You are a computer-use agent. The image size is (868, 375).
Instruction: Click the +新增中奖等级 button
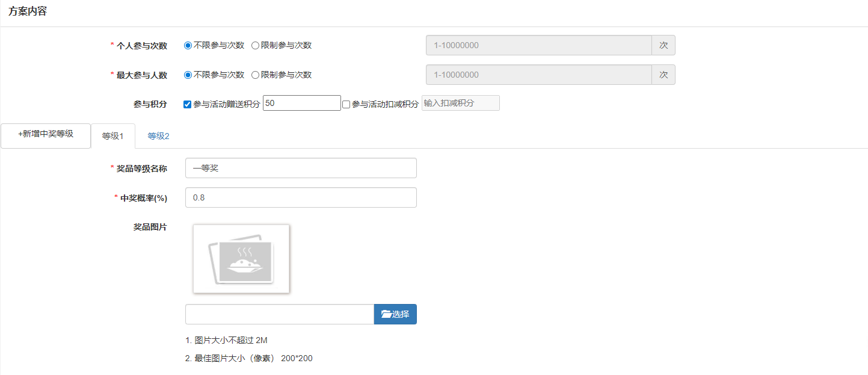click(x=46, y=134)
